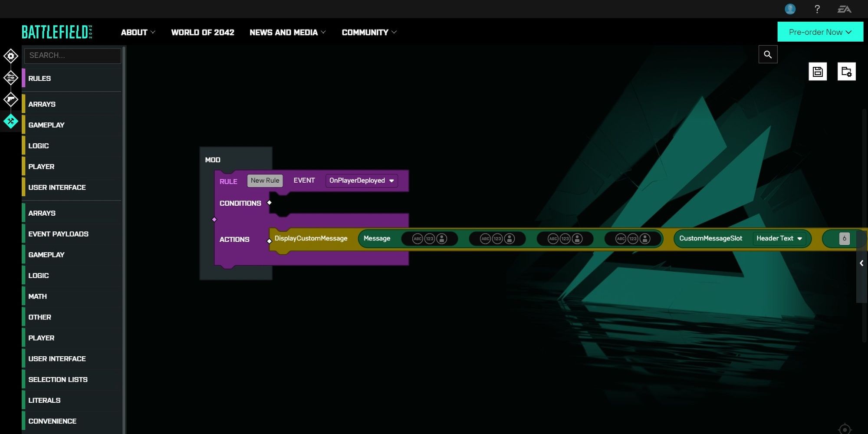Click the EA logo icon

point(844,9)
